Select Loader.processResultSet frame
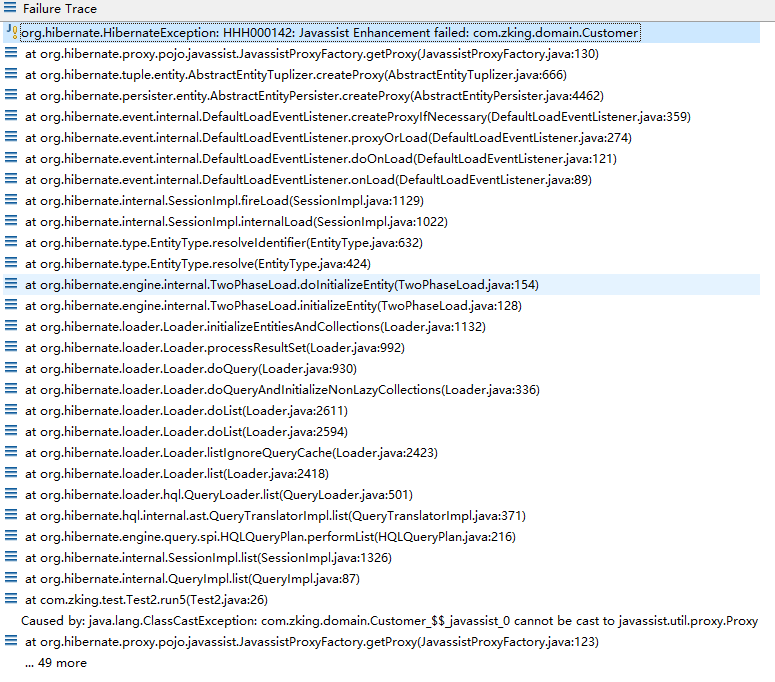 [x=215, y=348]
